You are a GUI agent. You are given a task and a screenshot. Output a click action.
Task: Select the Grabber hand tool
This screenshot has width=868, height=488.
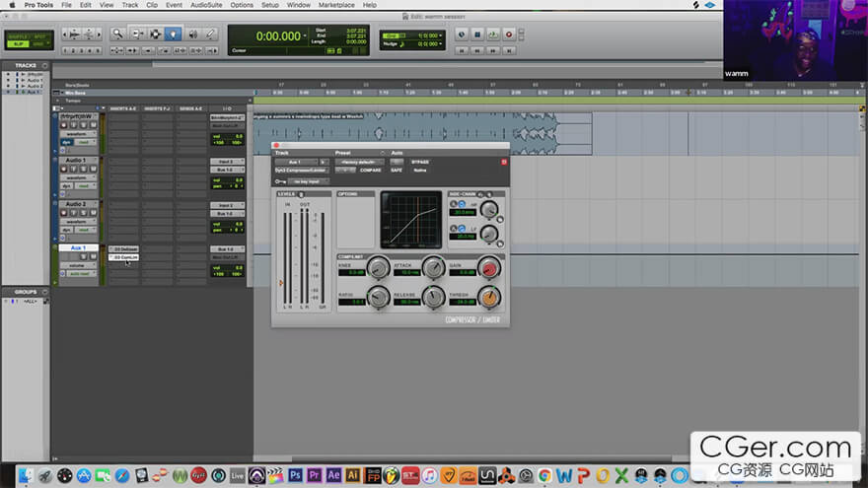click(174, 35)
